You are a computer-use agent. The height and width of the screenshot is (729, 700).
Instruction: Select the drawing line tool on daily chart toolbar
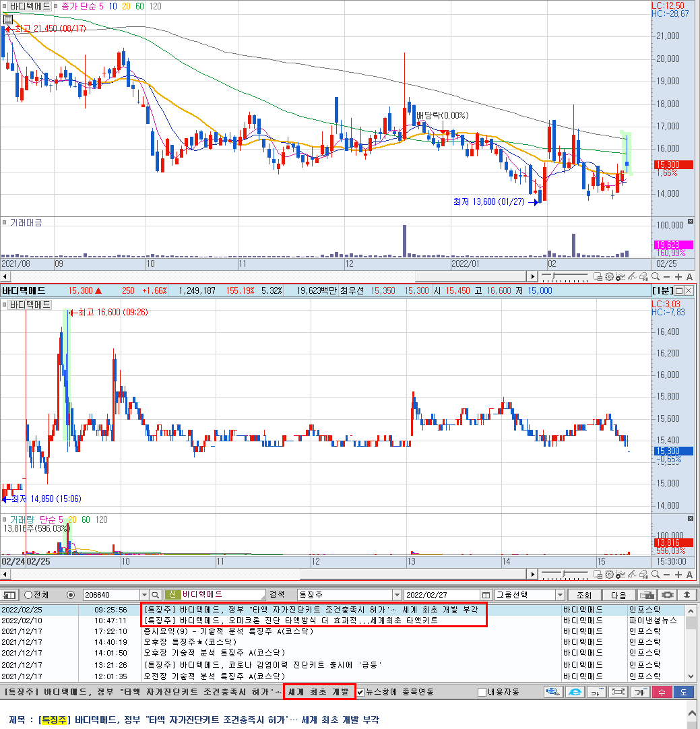coord(632,277)
